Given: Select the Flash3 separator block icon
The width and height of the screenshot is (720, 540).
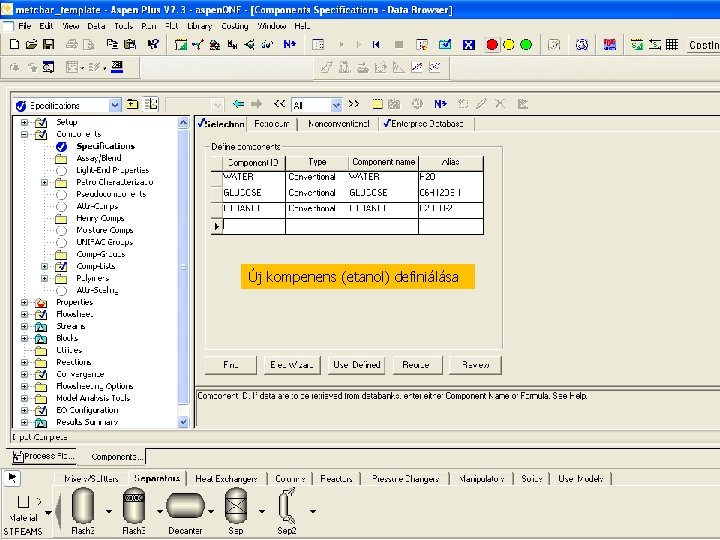Looking at the screenshot, I should pos(134,507).
